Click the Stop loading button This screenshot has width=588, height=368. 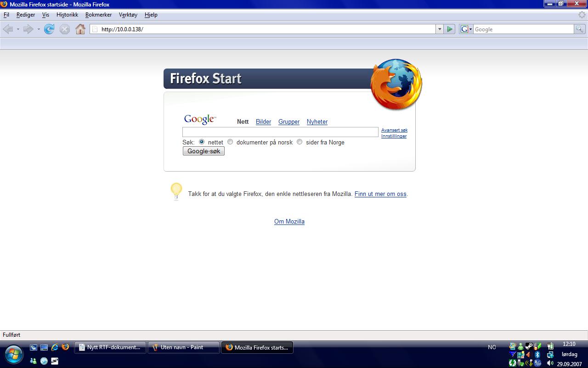click(65, 29)
